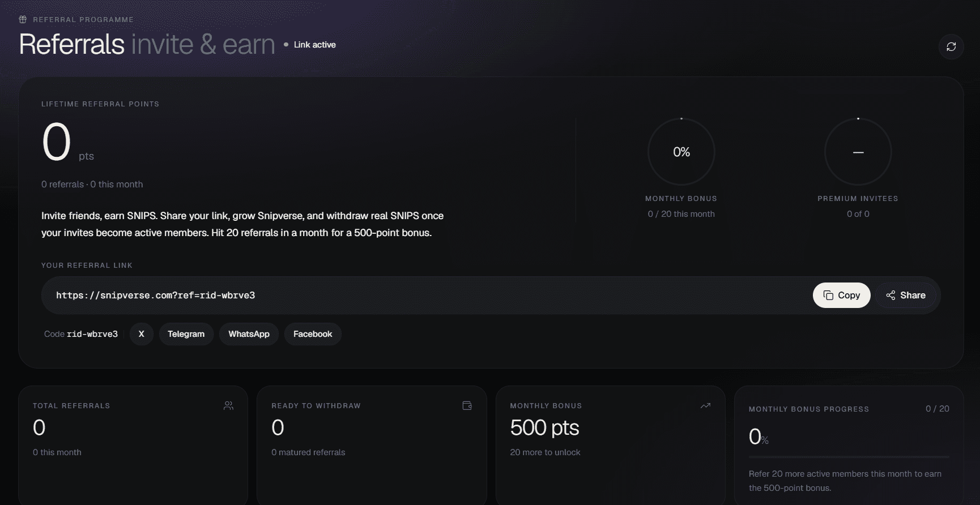Share referral via Facebook
Image resolution: width=980 pixels, height=505 pixels.
(313, 334)
